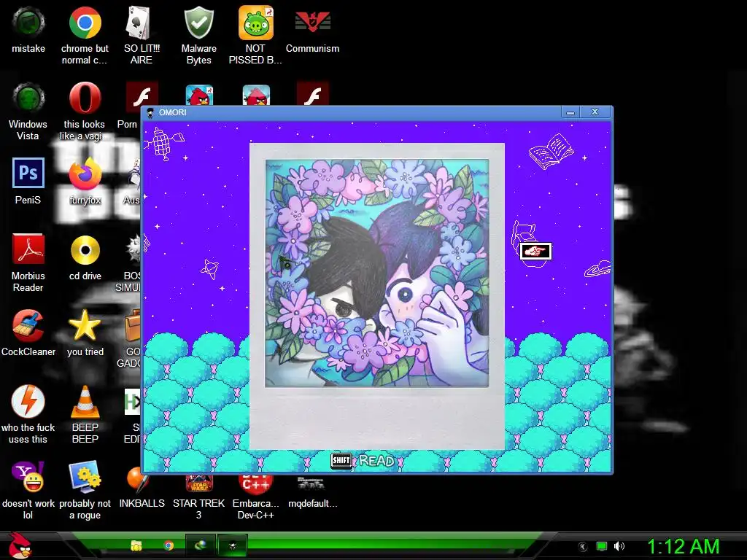Open the red Opera browser desktop icon
The width and height of the screenshot is (747, 560).
click(85, 98)
